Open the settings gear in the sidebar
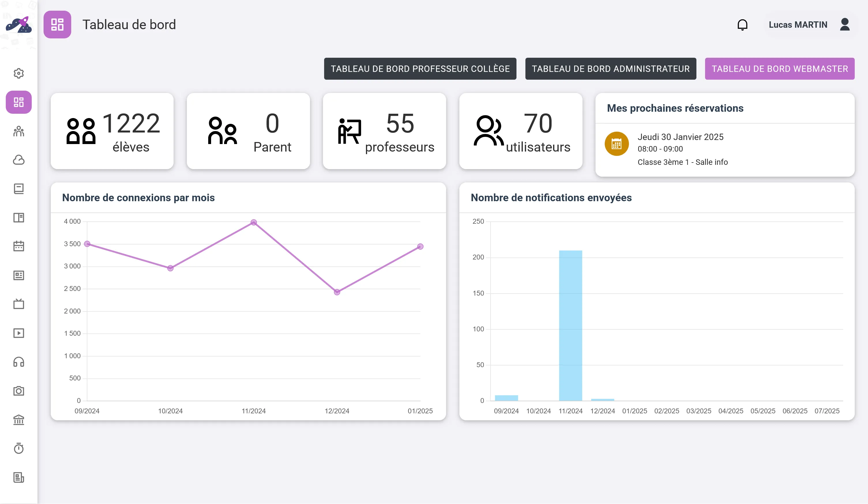Image resolution: width=868 pixels, height=504 pixels. (18, 73)
